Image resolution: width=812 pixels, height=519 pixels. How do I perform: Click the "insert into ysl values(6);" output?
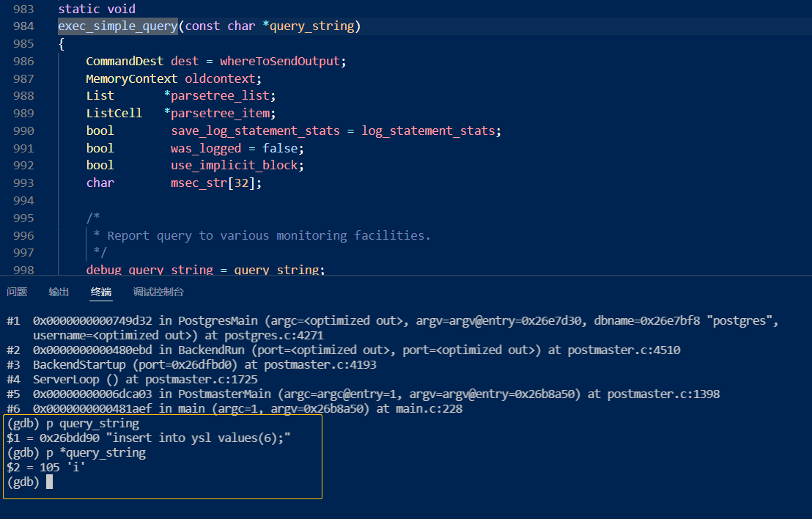pyautogui.click(x=199, y=438)
